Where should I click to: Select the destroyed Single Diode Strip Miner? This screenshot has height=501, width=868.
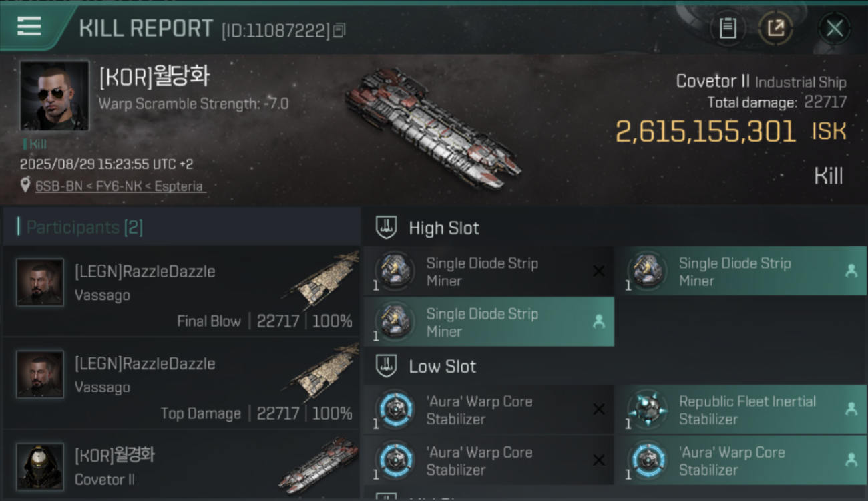tap(489, 271)
